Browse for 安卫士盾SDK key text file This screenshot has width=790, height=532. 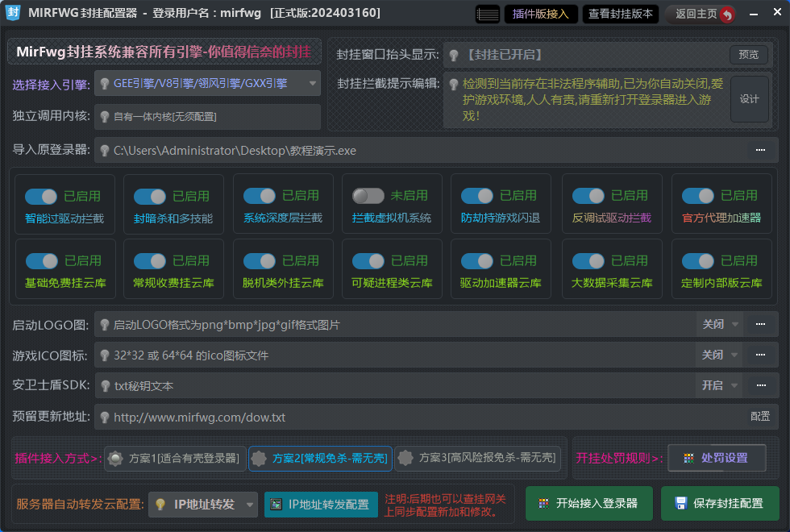tap(761, 385)
